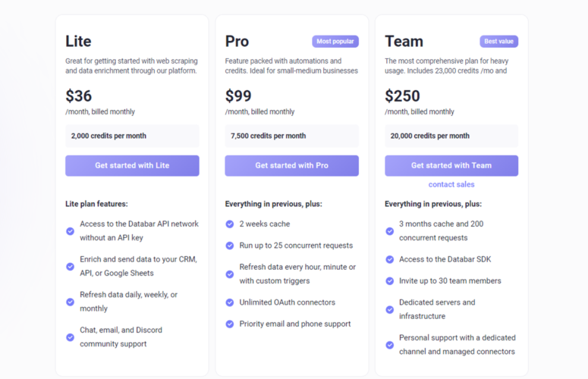
Task: Select the Get started with Team button
Action: tap(451, 165)
